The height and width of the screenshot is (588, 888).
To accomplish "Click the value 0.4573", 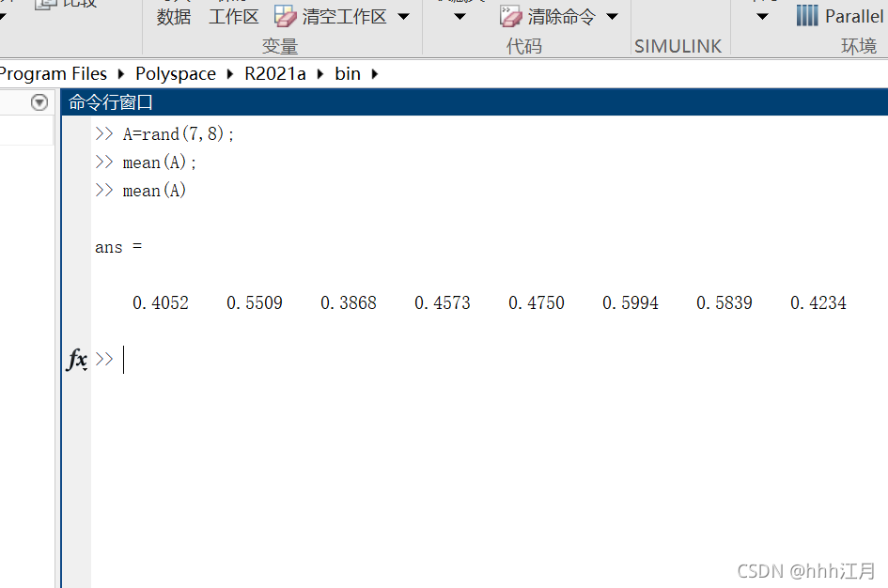I will (x=443, y=302).
